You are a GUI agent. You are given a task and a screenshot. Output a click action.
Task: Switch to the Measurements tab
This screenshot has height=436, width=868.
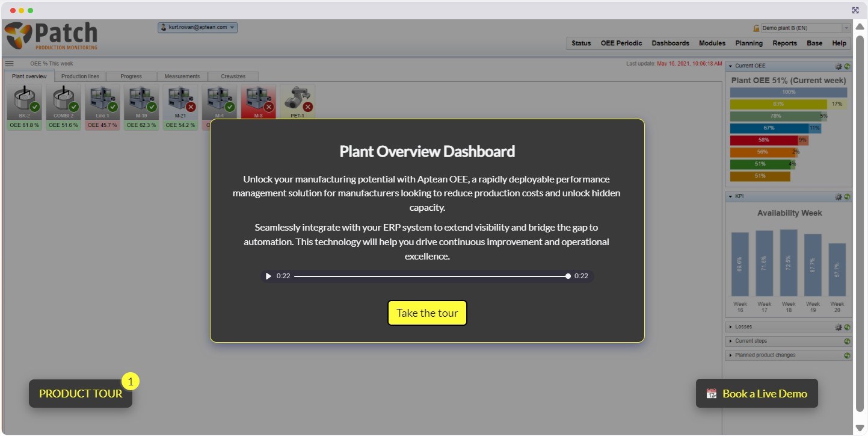click(182, 76)
